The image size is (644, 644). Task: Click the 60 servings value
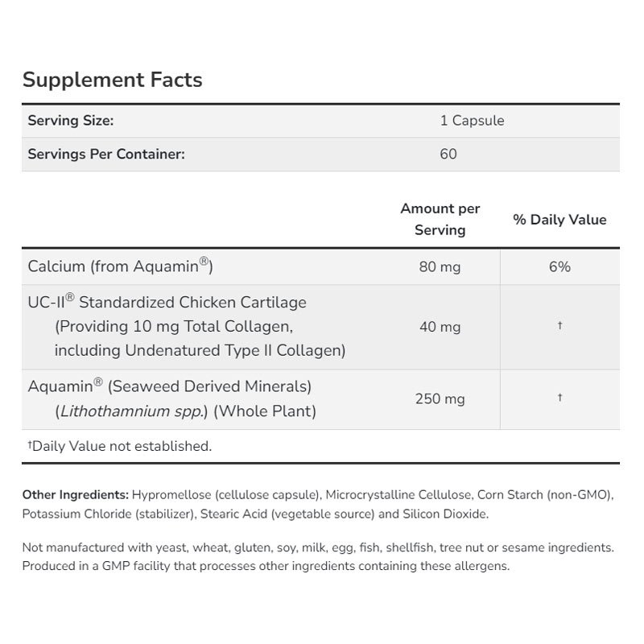pyautogui.click(x=448, y=154)
